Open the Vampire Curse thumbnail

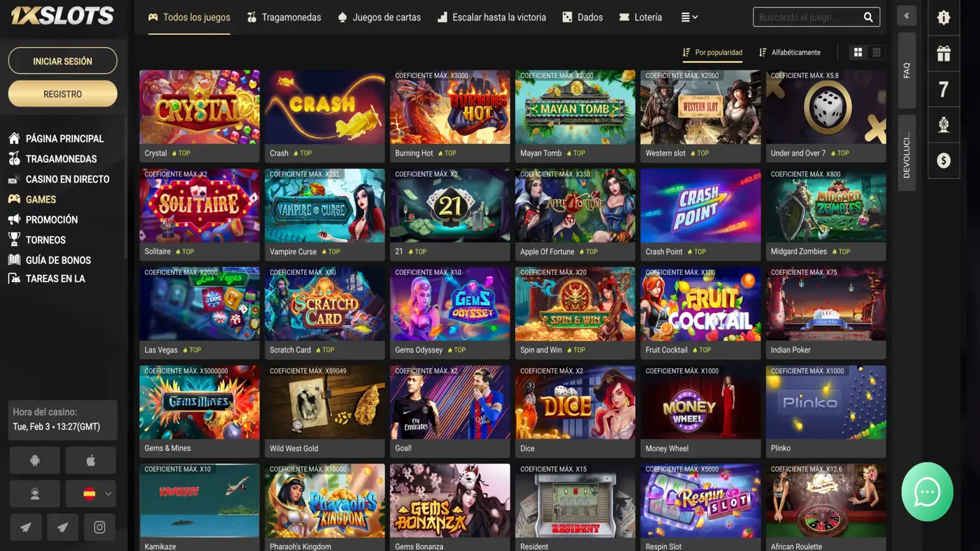click(x=325, y=206)
